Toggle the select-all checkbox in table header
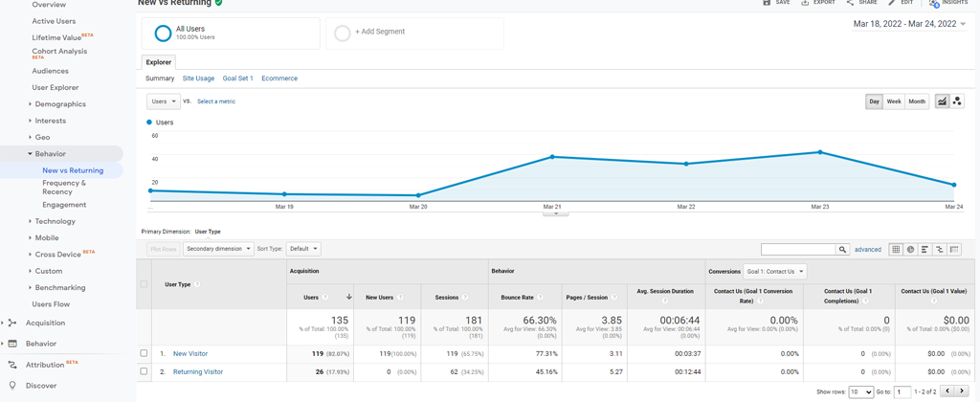Viewport: 980px width, 402px height. point(145,284)
